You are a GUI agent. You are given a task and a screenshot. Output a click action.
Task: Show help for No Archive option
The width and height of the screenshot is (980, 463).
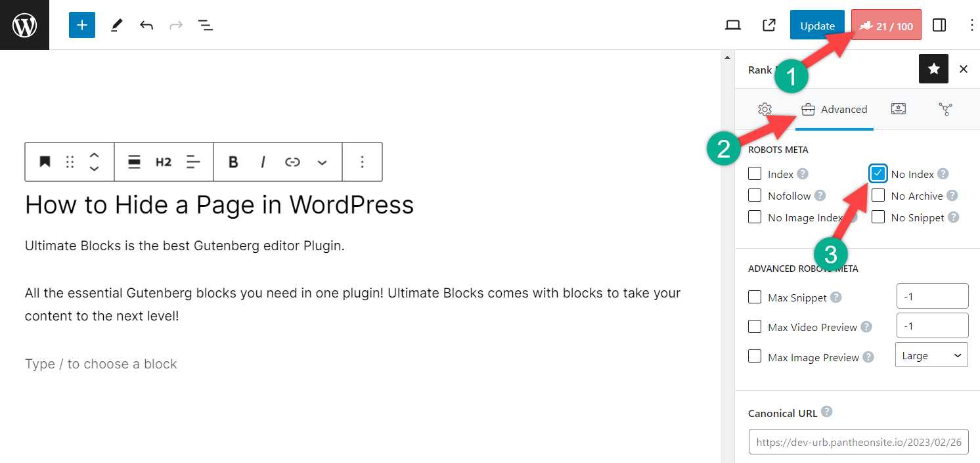coord(952,196)
